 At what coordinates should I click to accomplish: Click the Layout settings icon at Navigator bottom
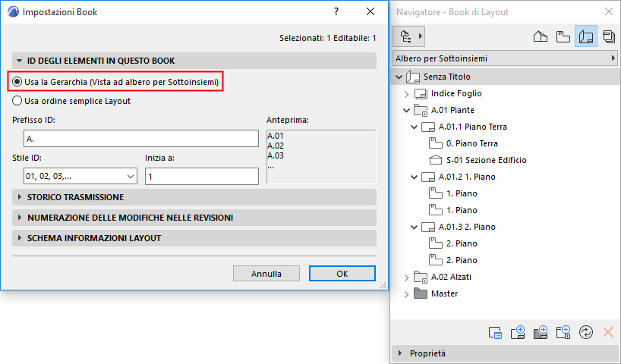point(495,332)
